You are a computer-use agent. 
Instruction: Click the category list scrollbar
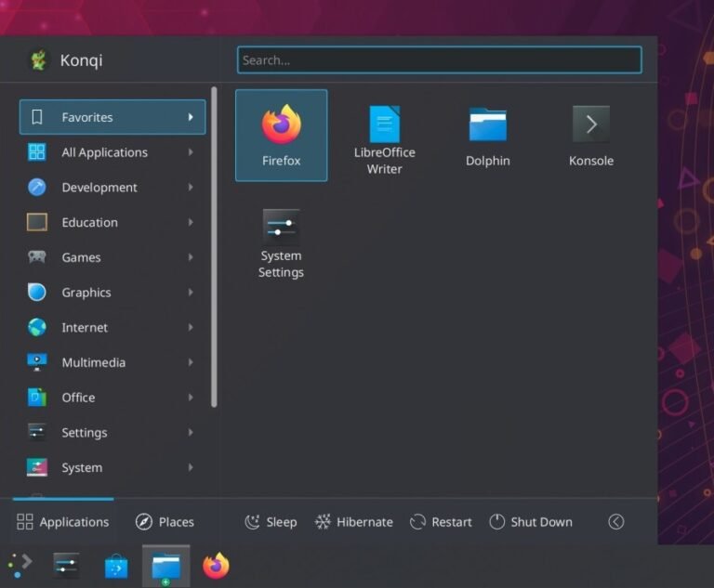click(214, 247)
